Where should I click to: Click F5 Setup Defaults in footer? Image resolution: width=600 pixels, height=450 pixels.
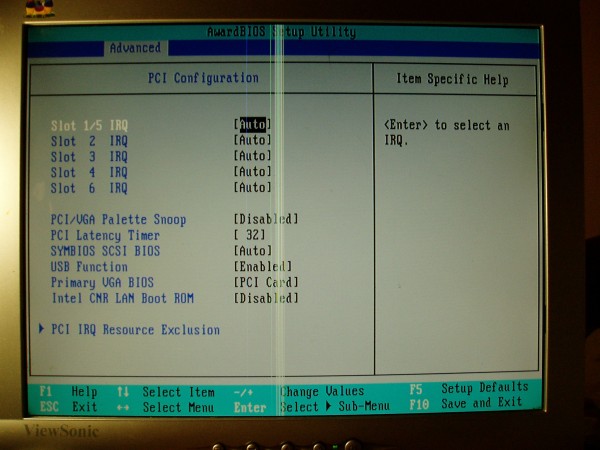point(470,388)
